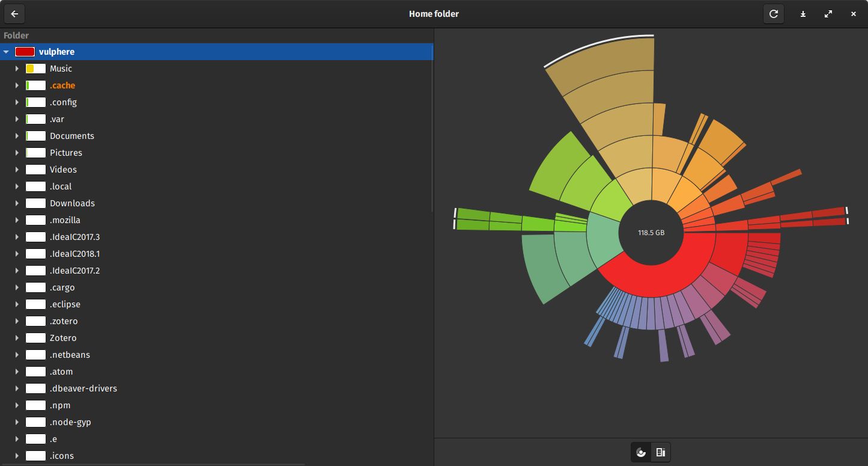The image size is (868, 466).
Task: Expand the Music folder
Action: pyautogui.click(x=17, y=69)
